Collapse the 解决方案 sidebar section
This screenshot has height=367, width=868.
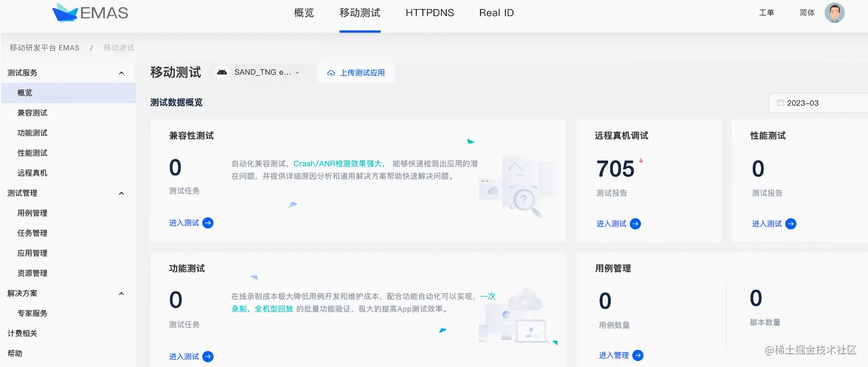click(x=121, y=294)
